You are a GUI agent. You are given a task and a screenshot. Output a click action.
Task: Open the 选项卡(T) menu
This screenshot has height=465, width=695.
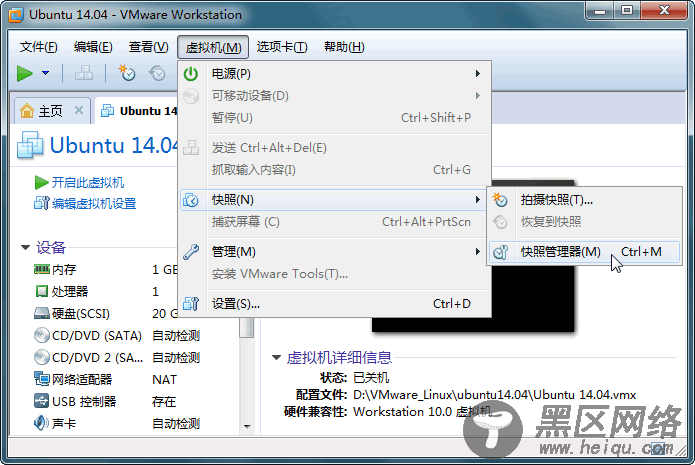tap(282, 47)
